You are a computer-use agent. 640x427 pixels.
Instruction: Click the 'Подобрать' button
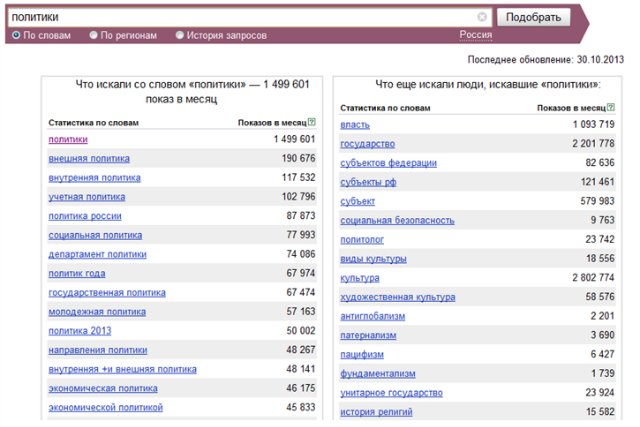click(533, 18)
